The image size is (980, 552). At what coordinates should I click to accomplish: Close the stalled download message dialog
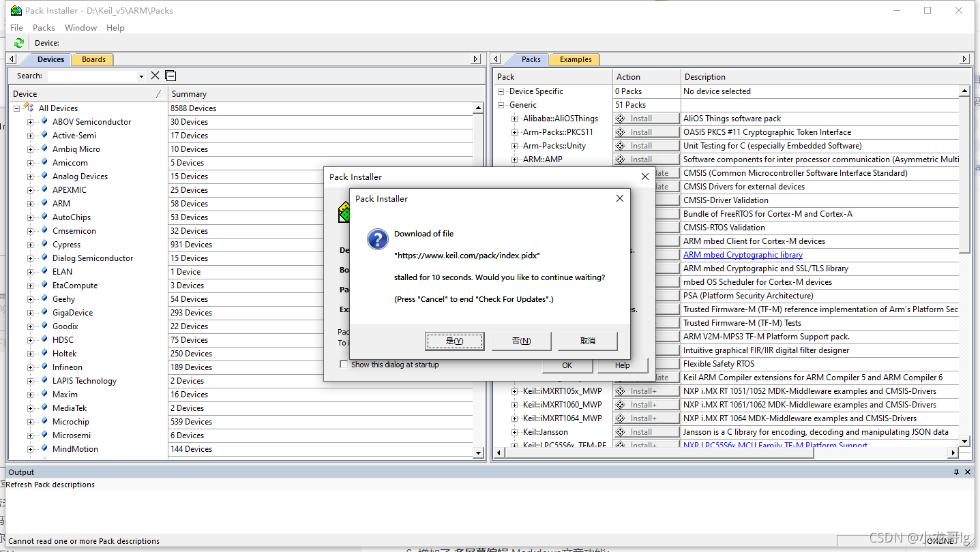619,198
